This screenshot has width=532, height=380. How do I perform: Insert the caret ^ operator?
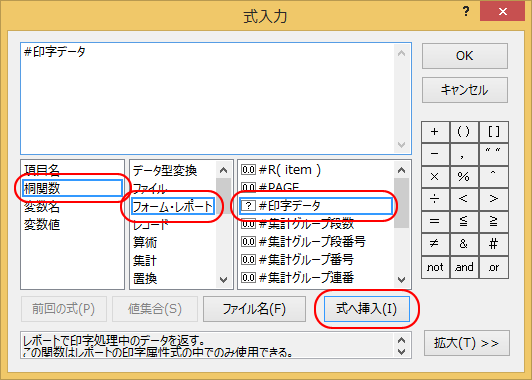493,176
